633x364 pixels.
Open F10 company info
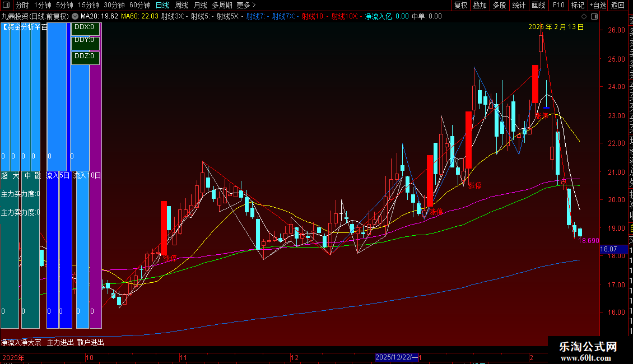(558, 5)
